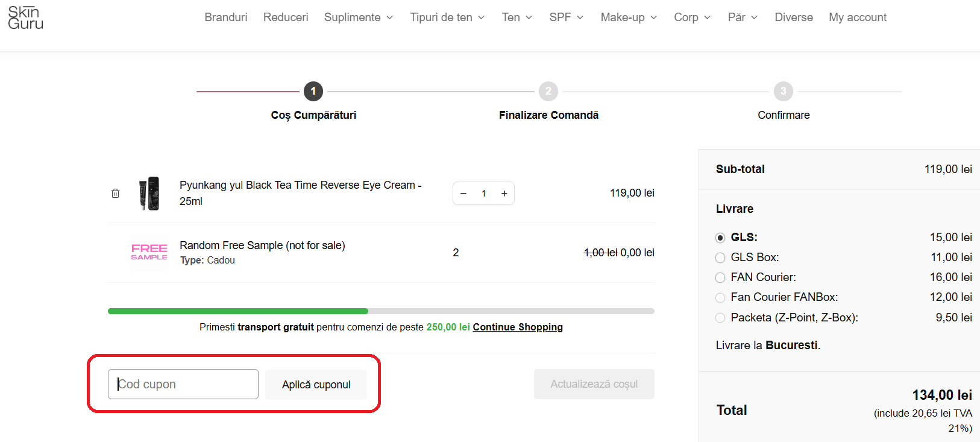
Task: Click the Free Sample product image
Action: 149,253
